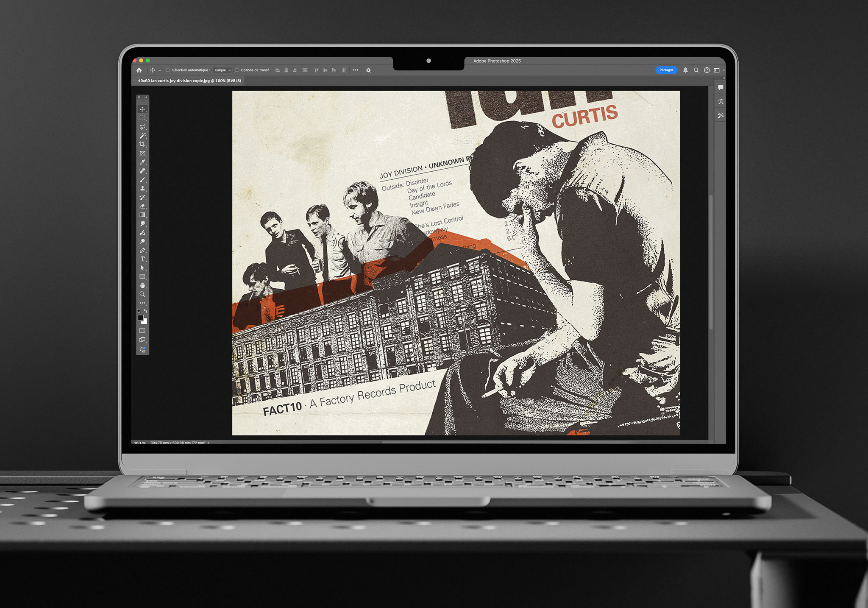Select the Rectangular Marquee tool
Viewport: 868px width, 608px height.
coord(142,118)
